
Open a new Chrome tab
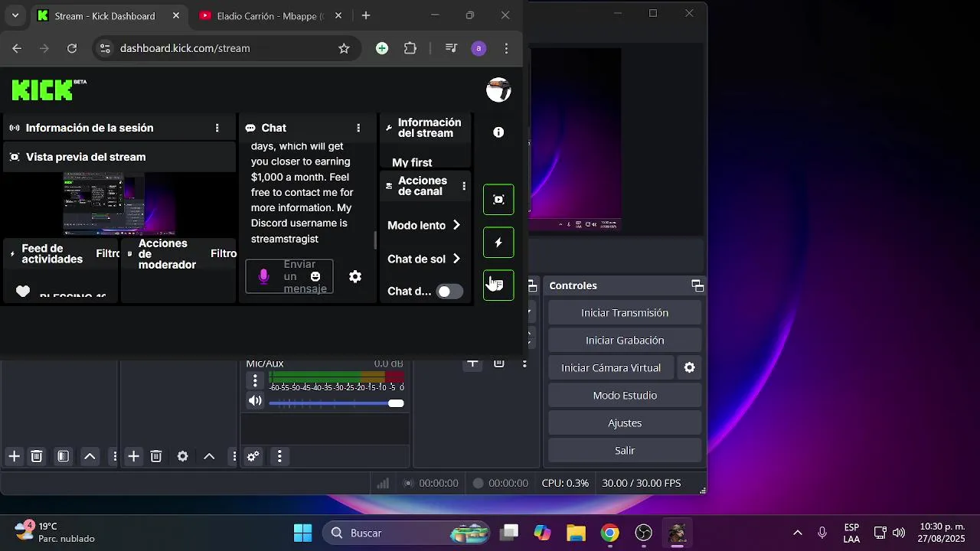(x=366, y=16)
